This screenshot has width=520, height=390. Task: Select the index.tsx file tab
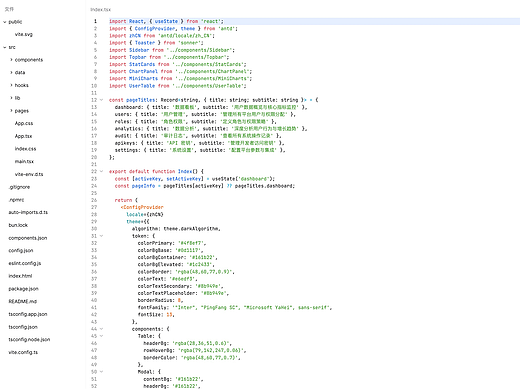pyautogui.click(x=100, y=10)
